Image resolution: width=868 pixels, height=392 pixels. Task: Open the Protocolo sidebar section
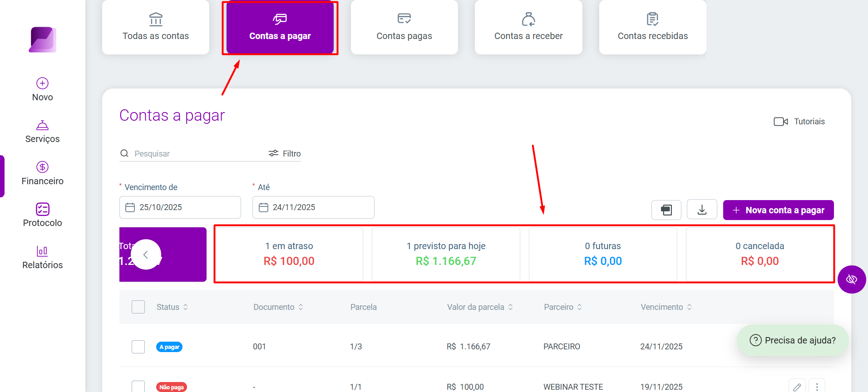(x=43, y=215)
